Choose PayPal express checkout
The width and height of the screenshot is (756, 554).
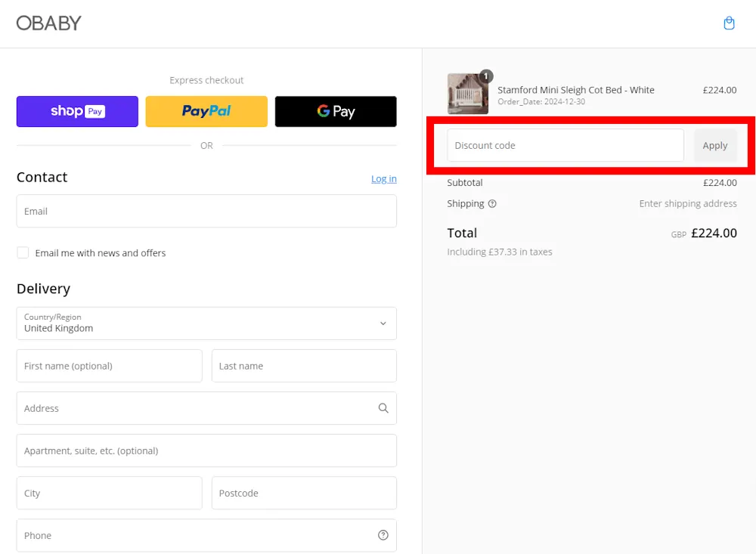point(206,111)
